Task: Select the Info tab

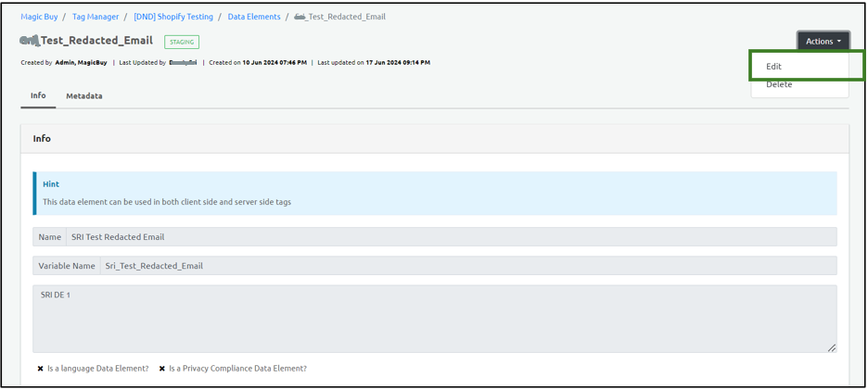Action: click(38, 95)
